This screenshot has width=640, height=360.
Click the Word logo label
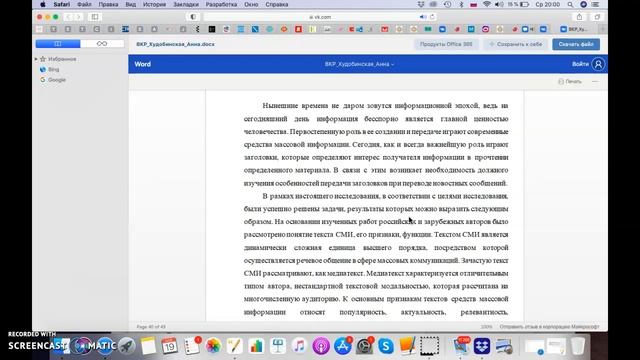[x=142, y=64]
